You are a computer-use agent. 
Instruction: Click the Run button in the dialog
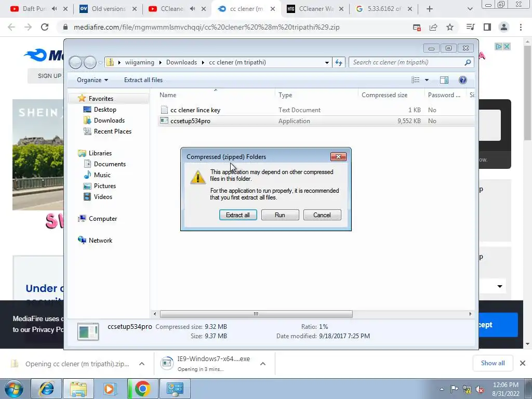(x=280, y=215)
